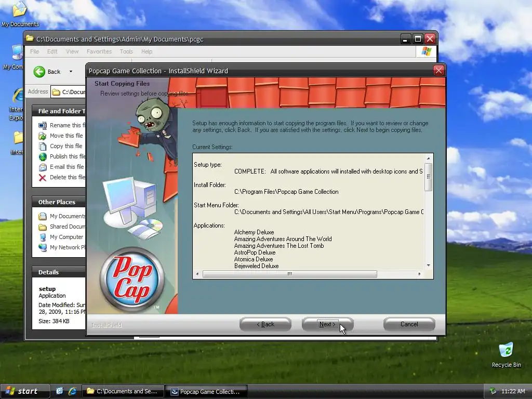Cancel the Popcap installation
This screenshot has width=532, height=399.
point(409,324)
